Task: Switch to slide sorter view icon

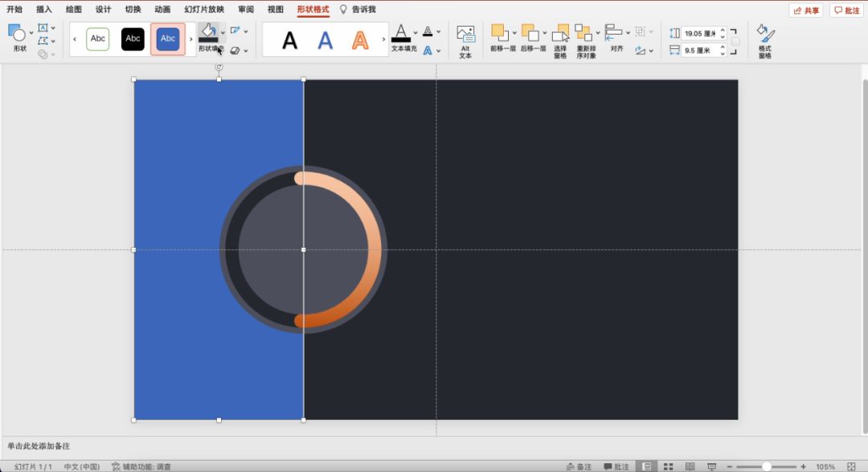Action: coord(668,466)
